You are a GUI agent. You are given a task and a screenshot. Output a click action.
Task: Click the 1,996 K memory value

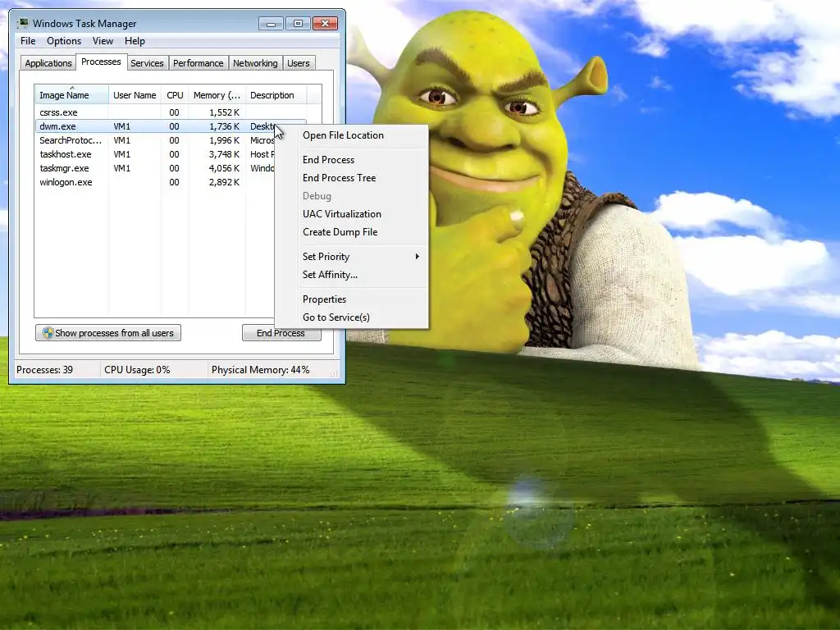[224, 140]
